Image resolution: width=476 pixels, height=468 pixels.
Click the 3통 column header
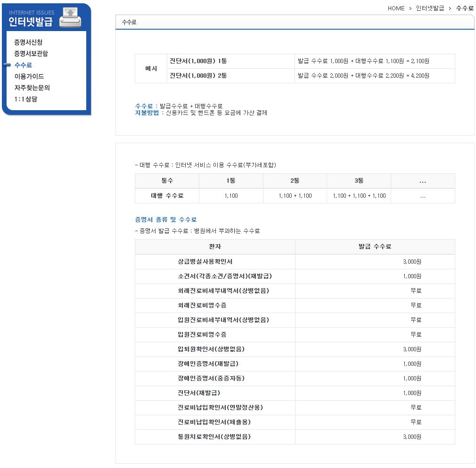point(359,181)
